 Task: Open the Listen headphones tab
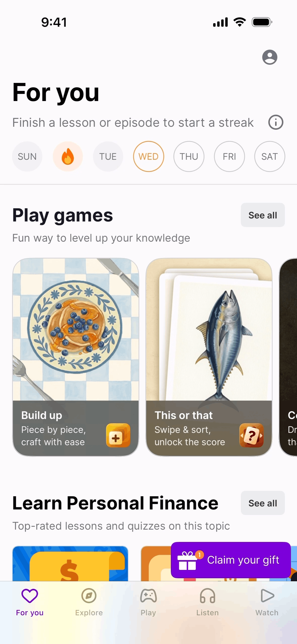[x=208, y=602]
